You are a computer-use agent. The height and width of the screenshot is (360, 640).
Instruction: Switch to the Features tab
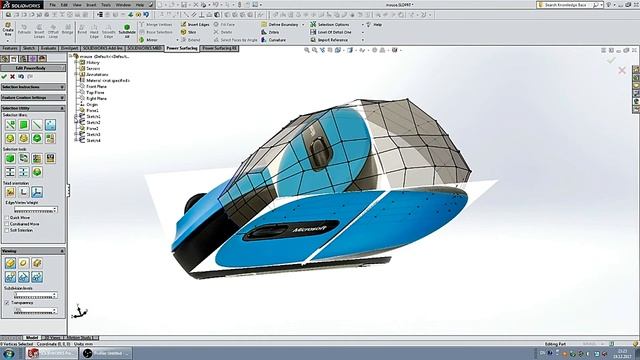pyautogui.click(x=10, y=49)
